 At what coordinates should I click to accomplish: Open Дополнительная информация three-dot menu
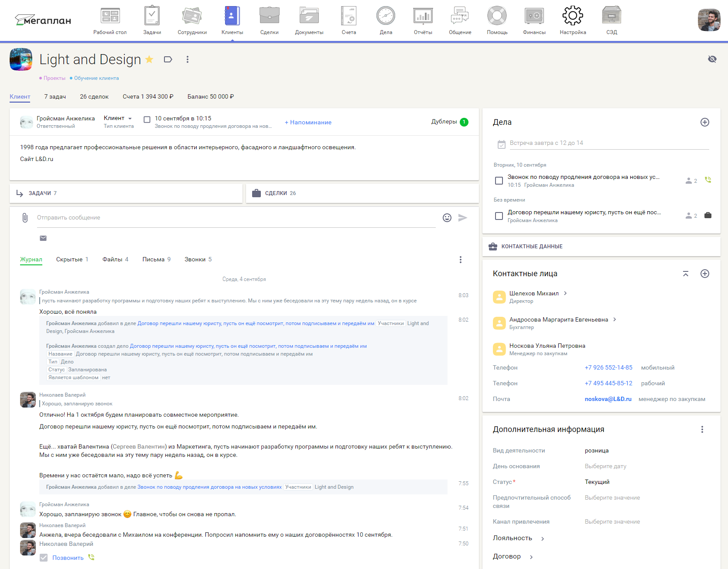(x=702, y=429)
